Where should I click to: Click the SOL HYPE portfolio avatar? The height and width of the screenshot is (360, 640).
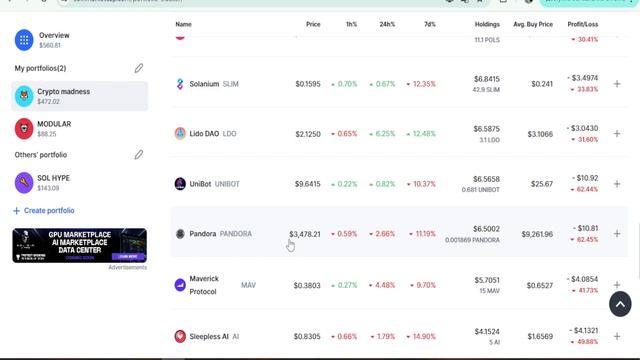tap(24, 182)
